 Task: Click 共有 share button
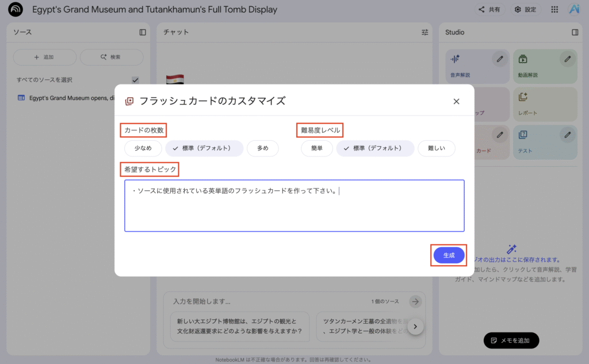[489, 10]
